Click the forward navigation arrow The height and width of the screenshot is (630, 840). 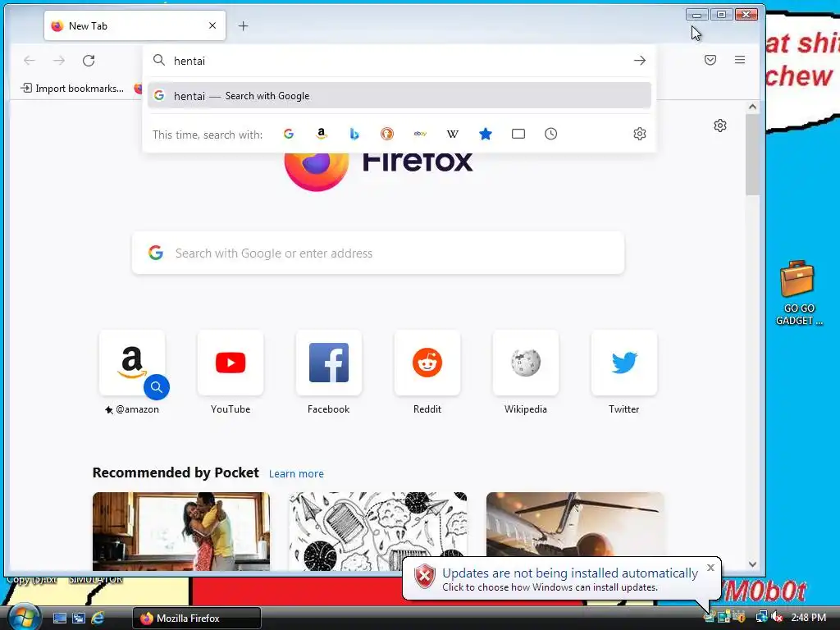pyautogui.click(x=59, y=61)
